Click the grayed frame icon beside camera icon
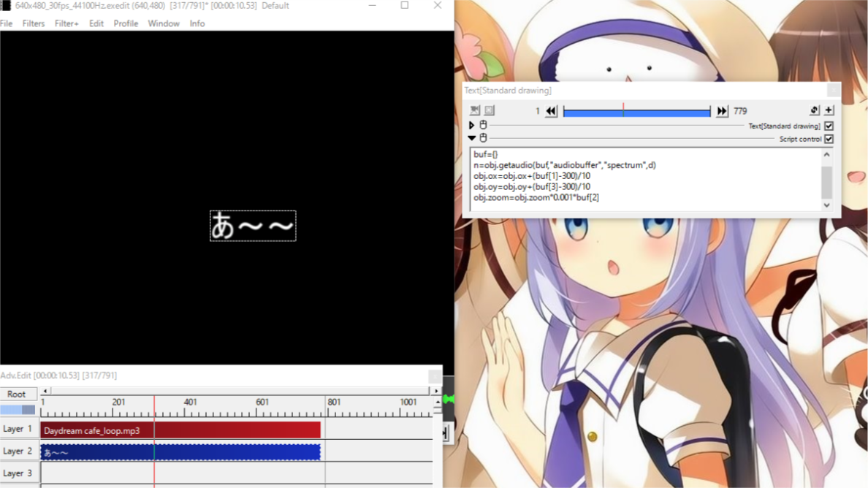Screen dimensions: 868x488 [x=490, y=110]
